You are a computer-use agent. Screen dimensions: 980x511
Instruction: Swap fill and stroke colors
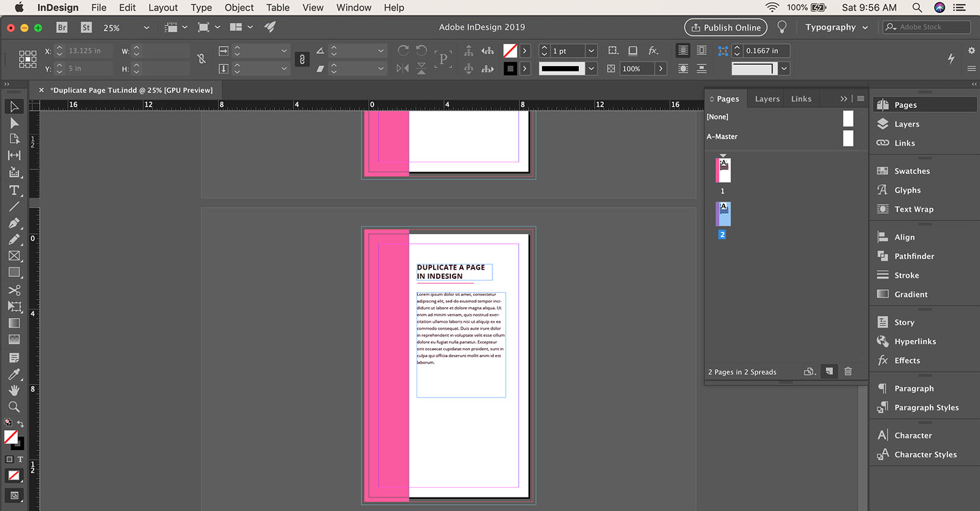[20, 424]
